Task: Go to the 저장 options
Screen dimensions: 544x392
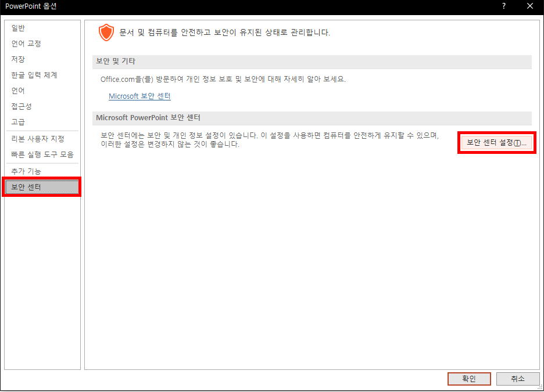Action: (x=19, y=59)
